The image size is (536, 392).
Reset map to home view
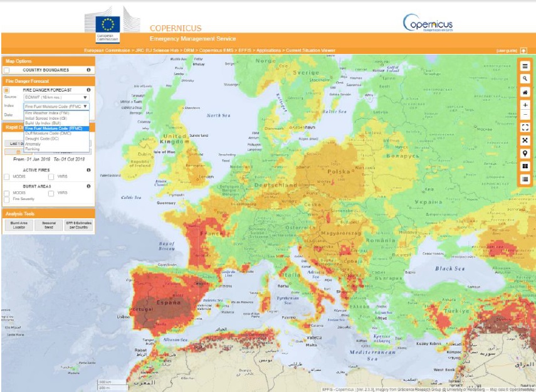(x=525, y=92)
